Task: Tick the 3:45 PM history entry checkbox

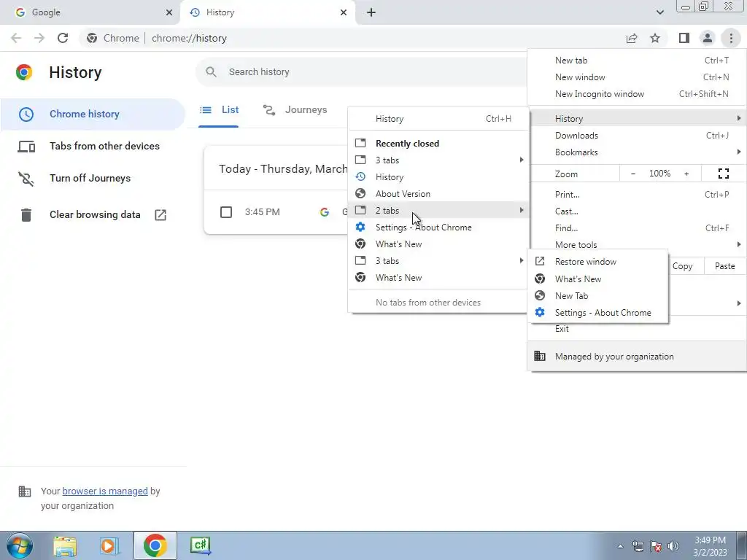Action: [226, 212]
